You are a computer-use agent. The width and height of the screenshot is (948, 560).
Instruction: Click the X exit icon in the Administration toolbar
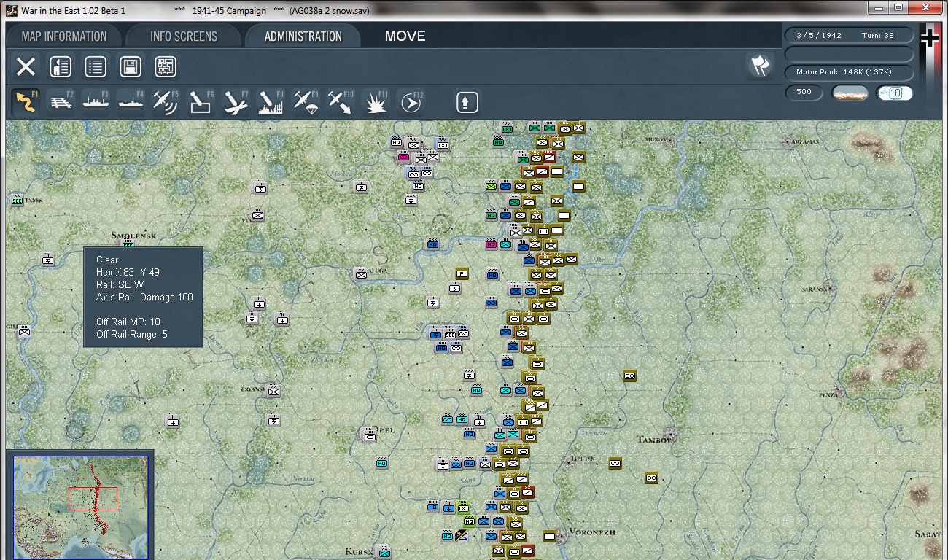click(x=26, y=67)
